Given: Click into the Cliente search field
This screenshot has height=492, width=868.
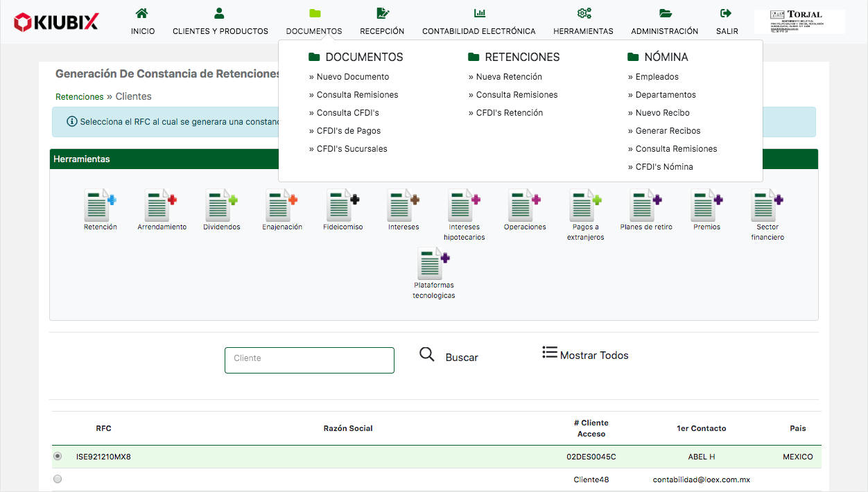Looking at the screenshot, I should coord(309,360).
